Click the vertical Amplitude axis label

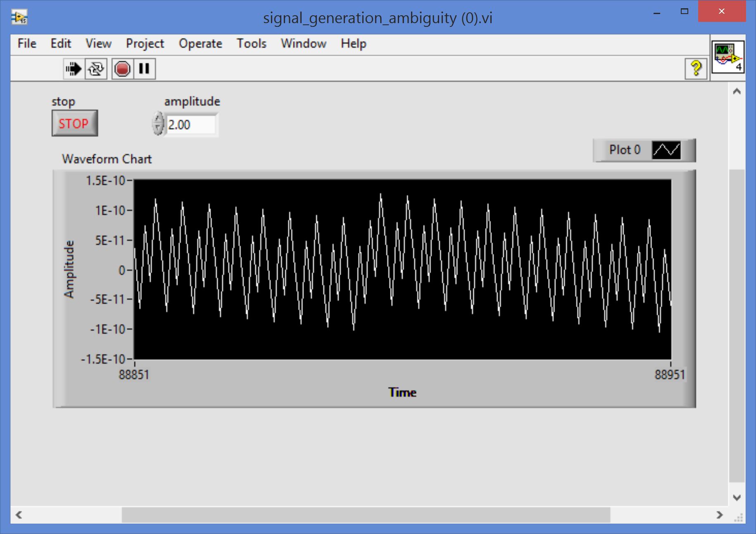click(x=69, y=269)
